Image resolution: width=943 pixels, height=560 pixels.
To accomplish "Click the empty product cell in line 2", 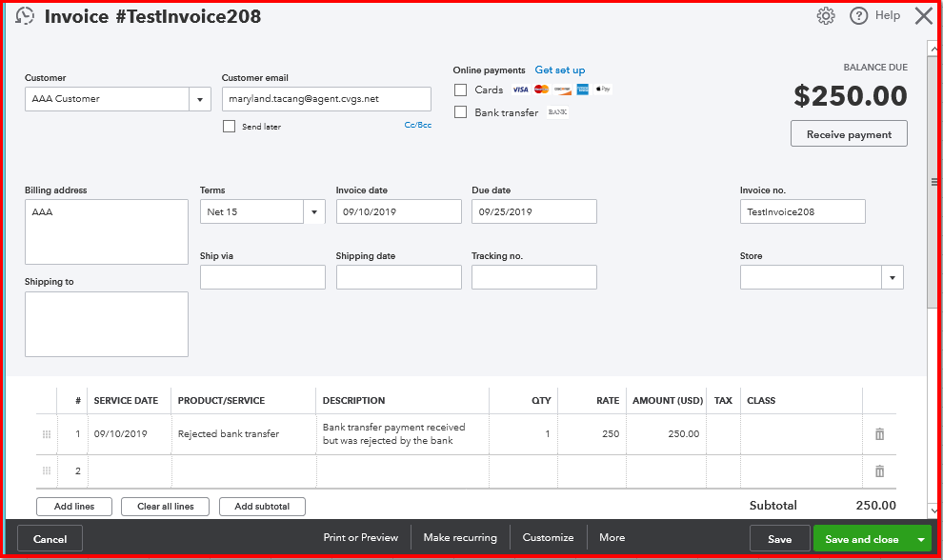I will (244, 471).
